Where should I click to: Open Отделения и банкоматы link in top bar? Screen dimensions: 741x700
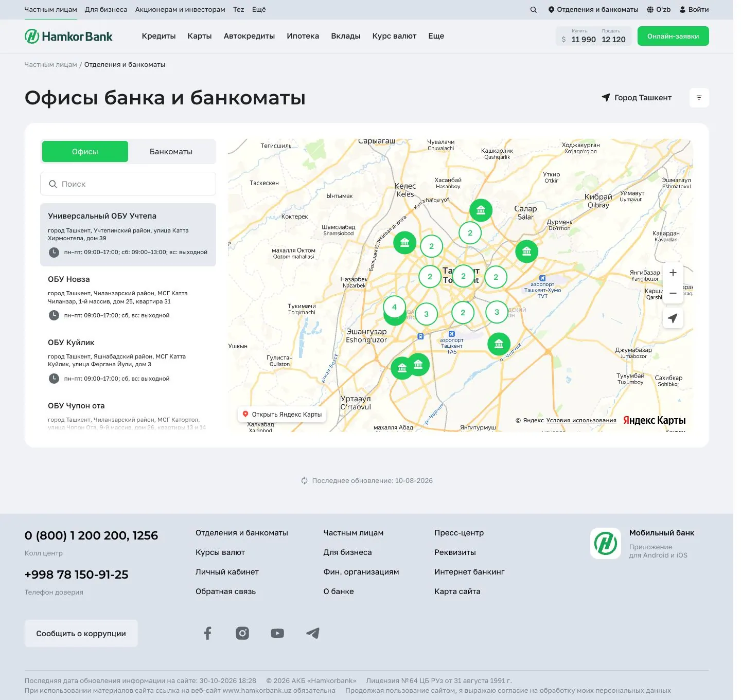593,10
